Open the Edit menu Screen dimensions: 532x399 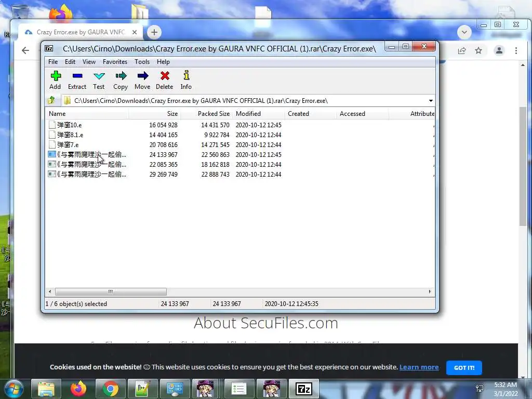(x=70, y=62)
